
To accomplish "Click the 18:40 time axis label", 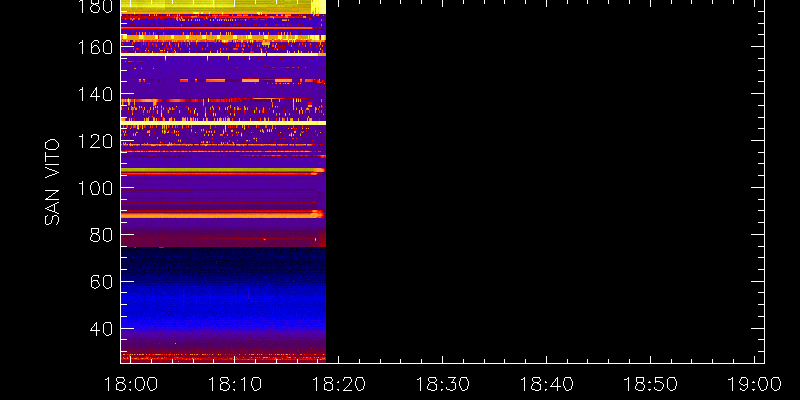I will tap(546, 384).
